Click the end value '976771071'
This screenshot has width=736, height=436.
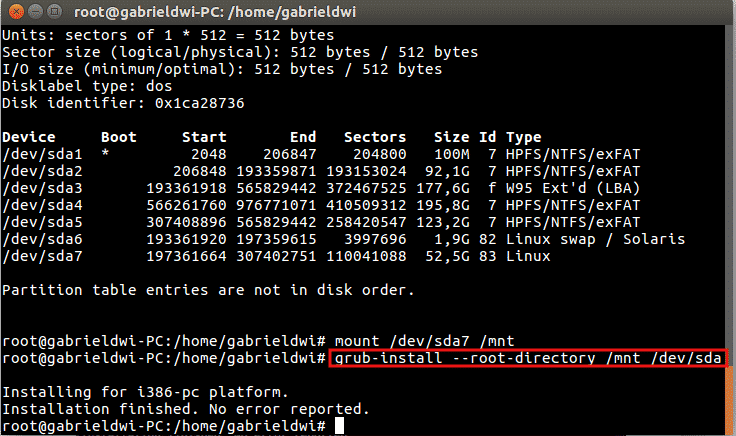[x=276, y=205]
